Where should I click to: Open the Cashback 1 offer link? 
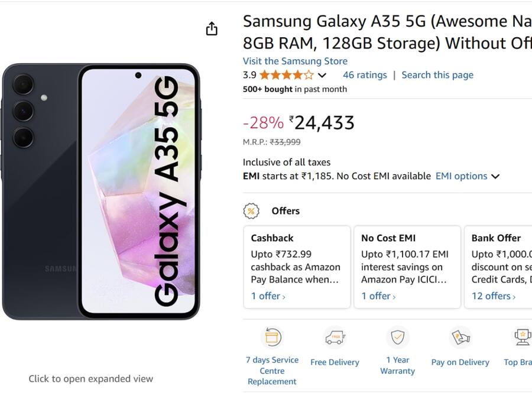(267, 296)
